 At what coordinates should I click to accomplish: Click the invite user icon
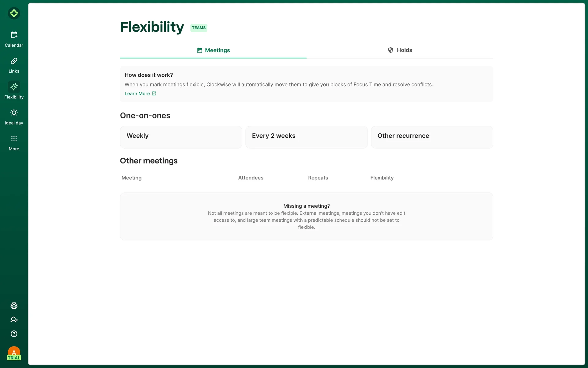click(14, 320)
